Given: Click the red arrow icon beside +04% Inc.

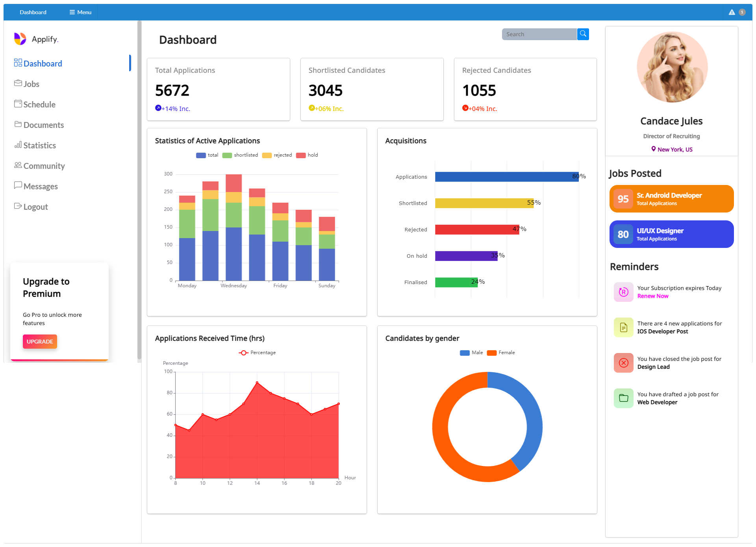Looking at the screenshot, I should point(465,108).
